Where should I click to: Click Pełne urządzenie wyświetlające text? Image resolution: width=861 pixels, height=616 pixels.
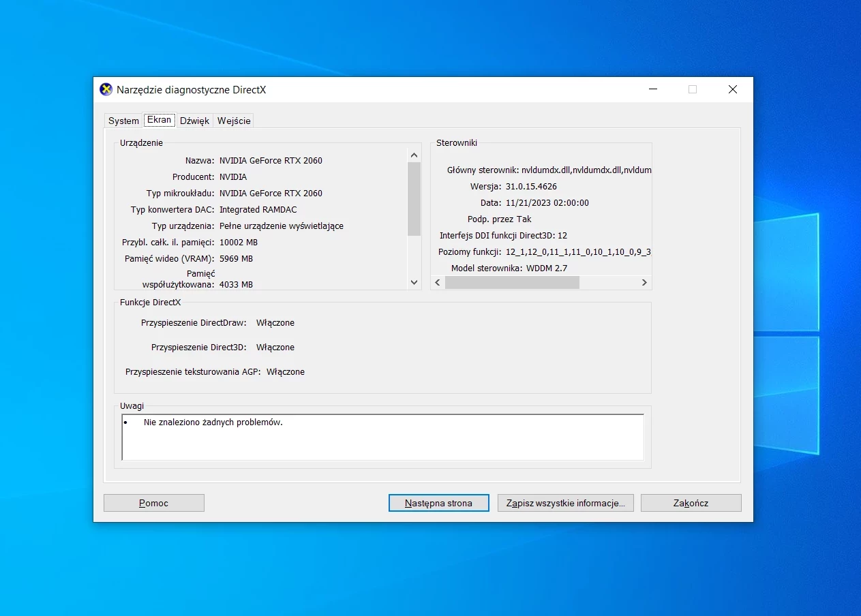pyautogui.click(x=282, y=226)
